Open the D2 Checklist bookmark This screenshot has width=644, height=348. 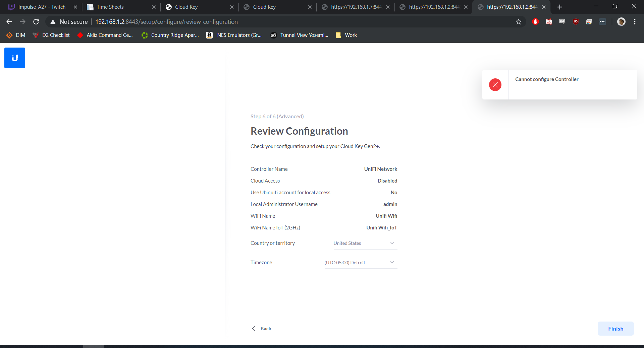pos(51,35)
